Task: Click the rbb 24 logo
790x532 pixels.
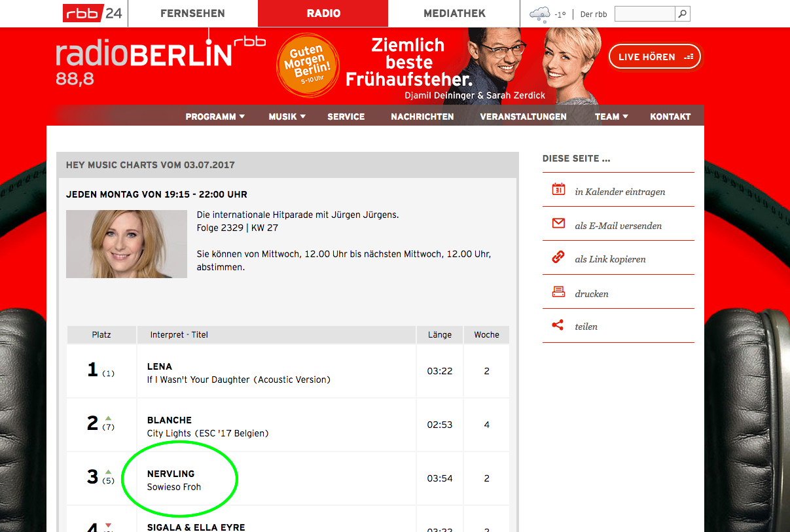Action: point(92,13)
